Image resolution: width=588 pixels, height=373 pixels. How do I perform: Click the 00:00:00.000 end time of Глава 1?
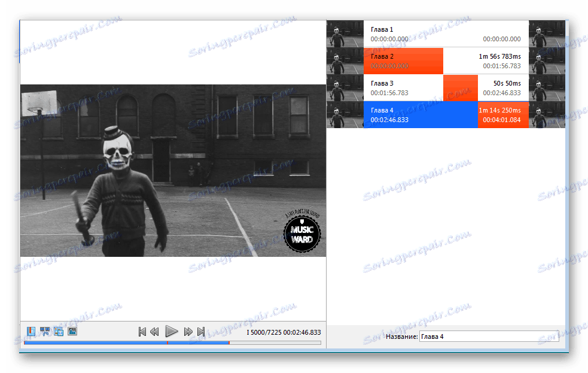click(502, 39)
